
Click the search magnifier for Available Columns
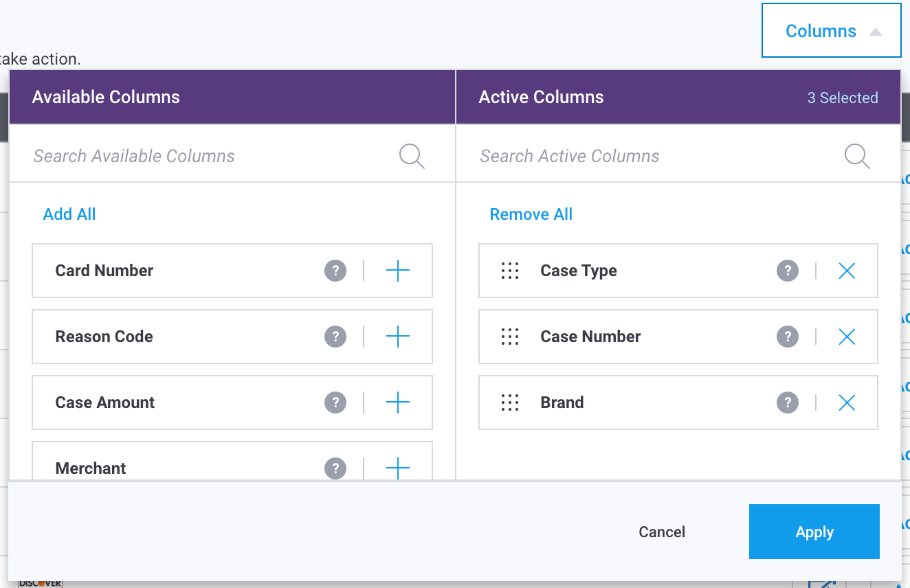point(412,156)
